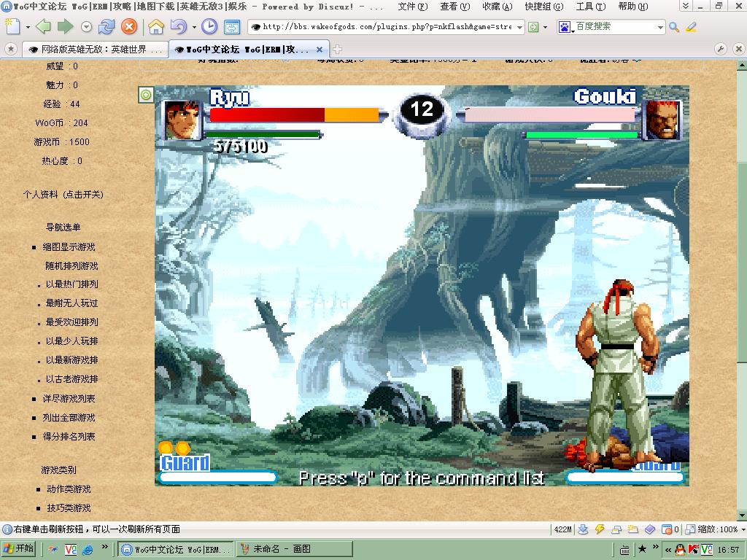Open the 技巧类游戏 category link
Viewport: 747px width, 560px height.
[69, 508]
